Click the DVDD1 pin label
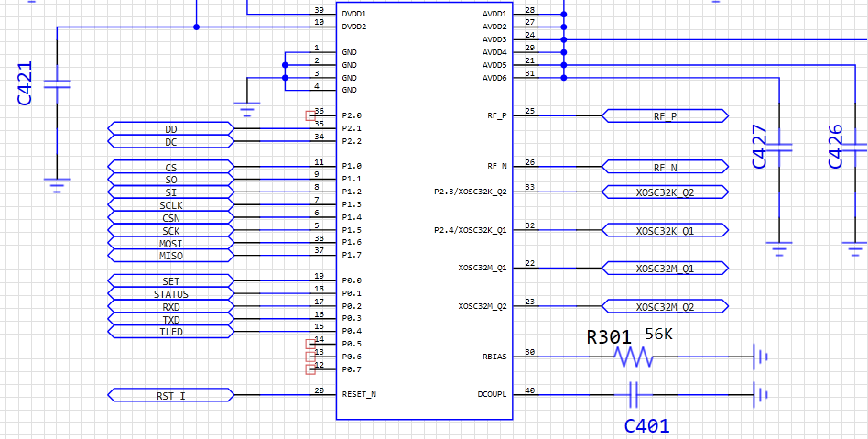 tap(354, 14)
